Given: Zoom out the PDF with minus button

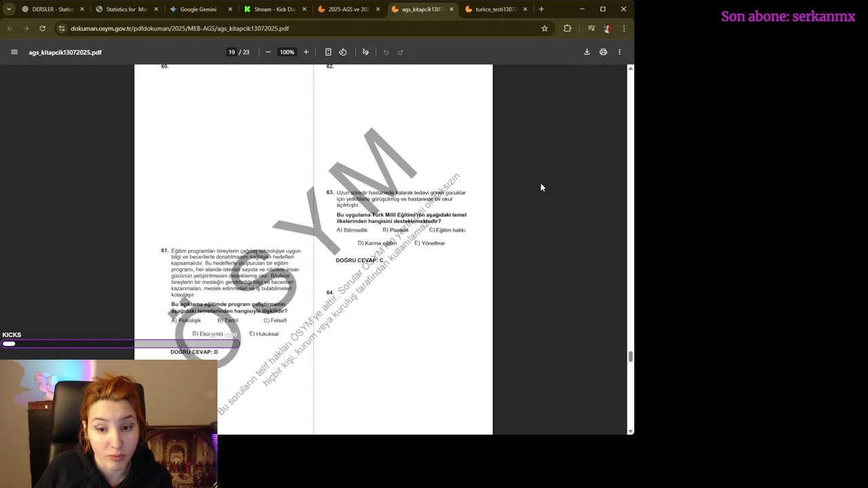Looking at the screenshot, I should point(268,52).
